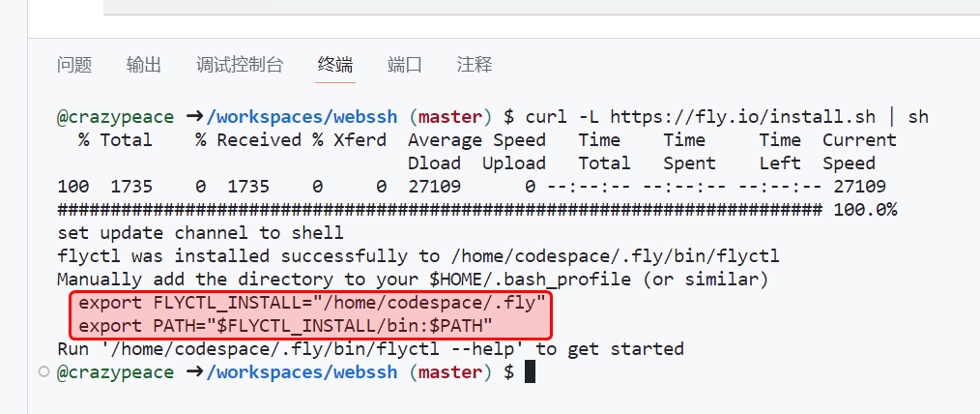Viewport: 980px width, 414px height.
Task: Click the active 终端 (Terminal) tab
Action: (x=335, y=65)
